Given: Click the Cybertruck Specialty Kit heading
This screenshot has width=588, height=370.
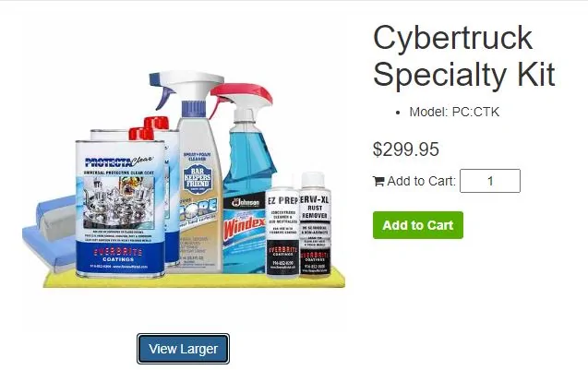Looking at the screenshot, I should (x=464, y=56).
